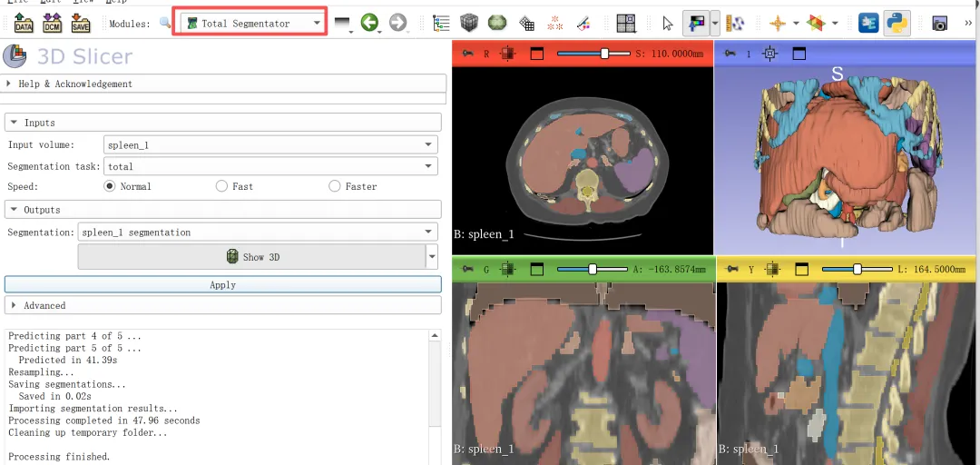The image size is (980, 465).
Task: Open the view layout selector icon
Action: tap(625, 23)
